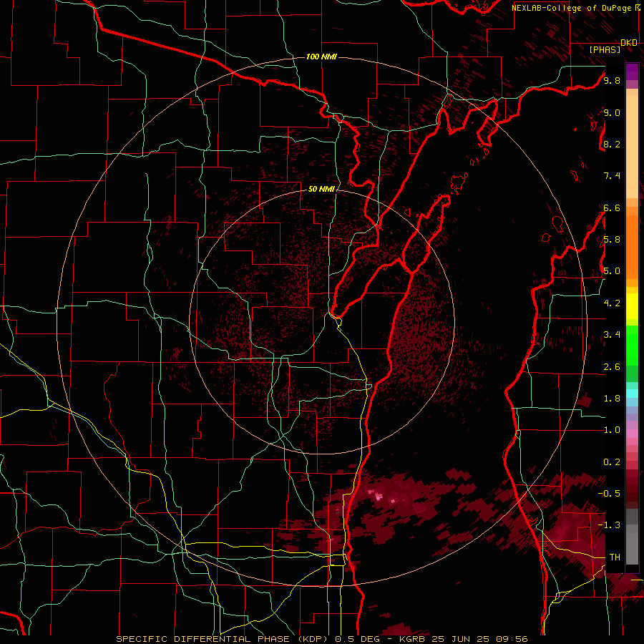Click the 2.6 value on the color scale
The width and height of the screenshot is (644, 644).
pyautogui.click(x=612, y=367)
